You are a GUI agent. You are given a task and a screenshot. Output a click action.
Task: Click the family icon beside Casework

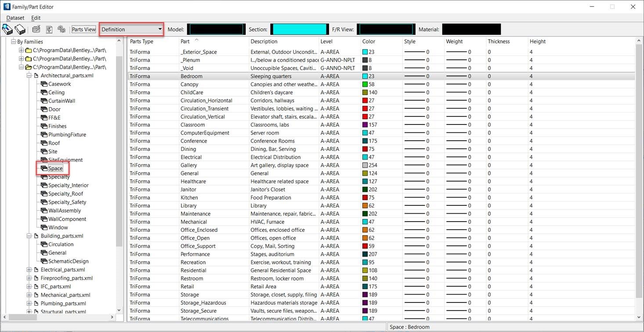coord(44,84)
